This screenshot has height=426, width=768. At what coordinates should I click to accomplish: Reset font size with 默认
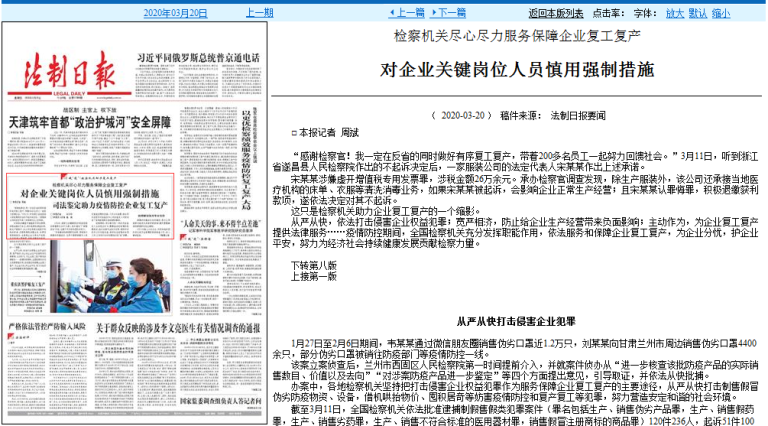(697, 13)
